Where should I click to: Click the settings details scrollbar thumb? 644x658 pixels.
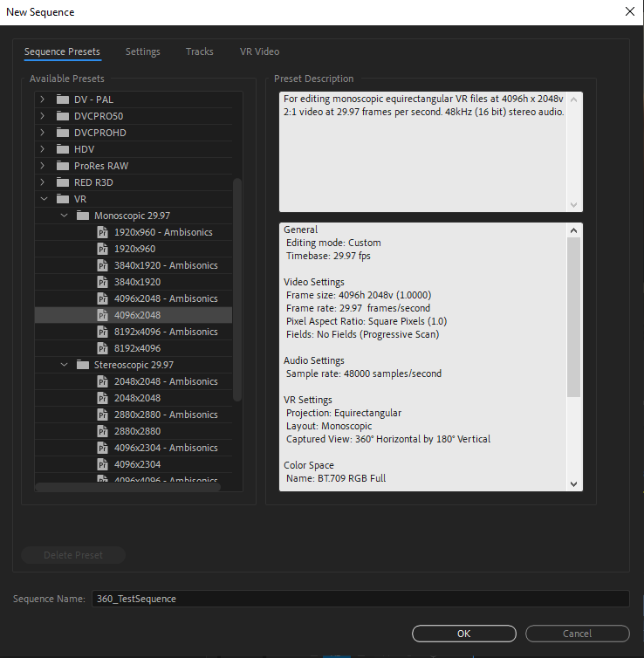tap(573, 318)
